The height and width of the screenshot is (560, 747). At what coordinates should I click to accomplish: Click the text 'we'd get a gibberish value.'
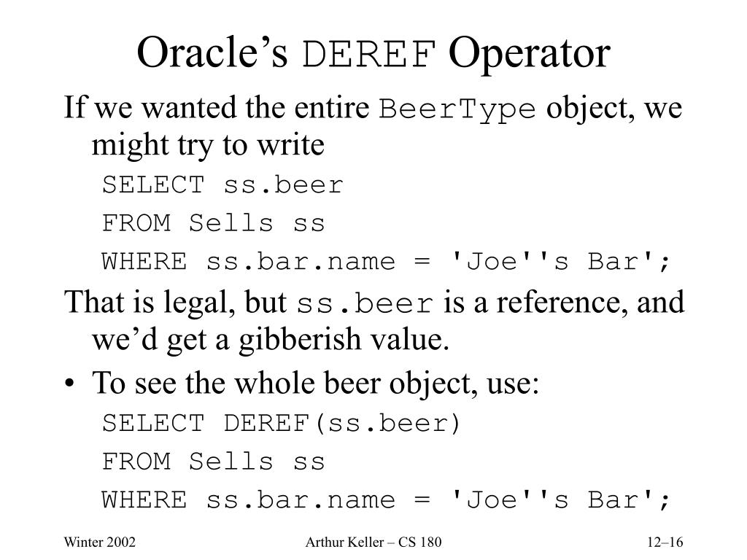point(270,340)
